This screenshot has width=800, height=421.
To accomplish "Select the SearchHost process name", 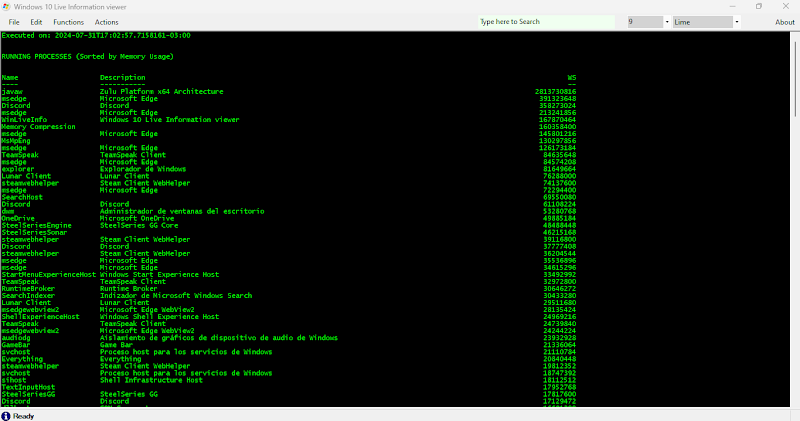I will click(x=22, y=197).
